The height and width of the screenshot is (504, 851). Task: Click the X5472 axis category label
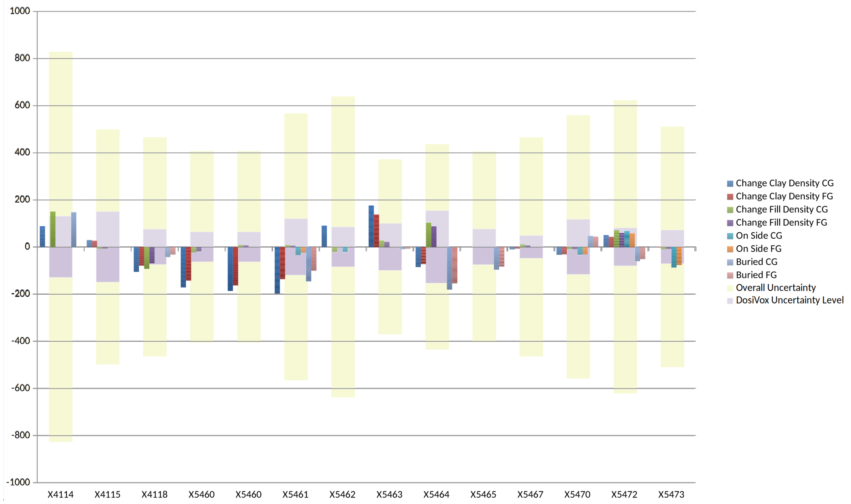(x=624, y=494)
